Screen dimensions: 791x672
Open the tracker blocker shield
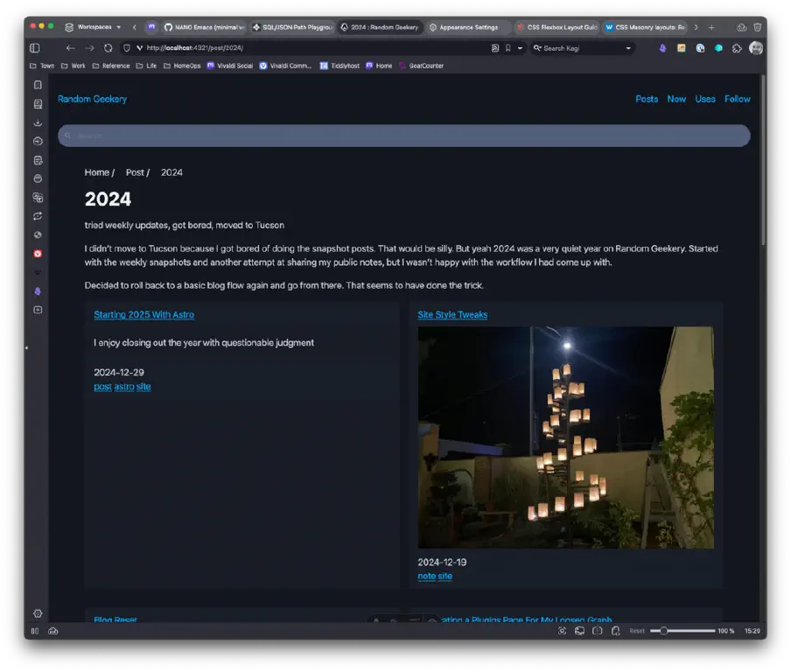(x=127, y=48)
